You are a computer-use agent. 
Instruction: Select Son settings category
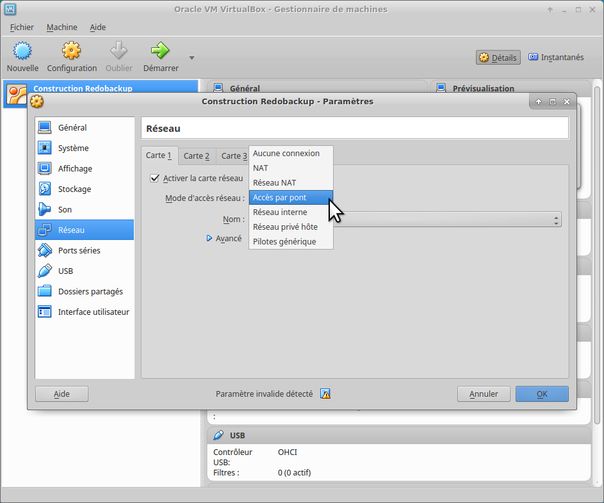[84, 209]
